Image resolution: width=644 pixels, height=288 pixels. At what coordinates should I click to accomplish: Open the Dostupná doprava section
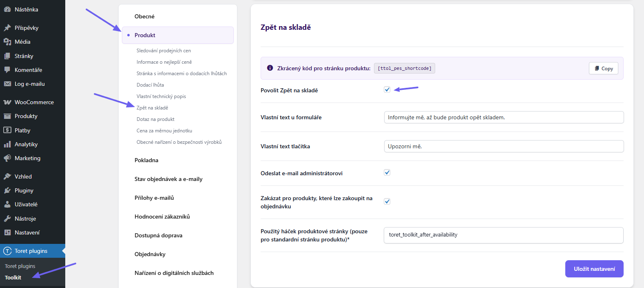coord(158,235)
